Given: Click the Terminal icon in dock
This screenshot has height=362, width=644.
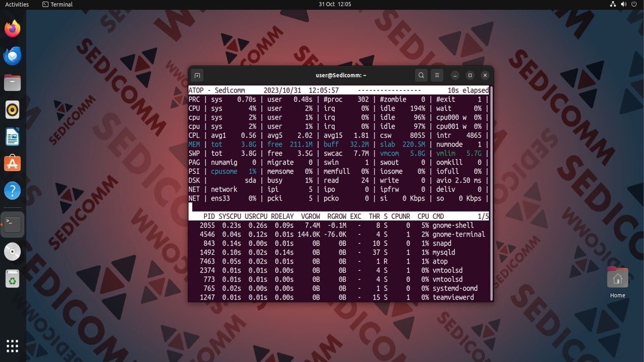Looking at the screenshot, I should 12,224.
